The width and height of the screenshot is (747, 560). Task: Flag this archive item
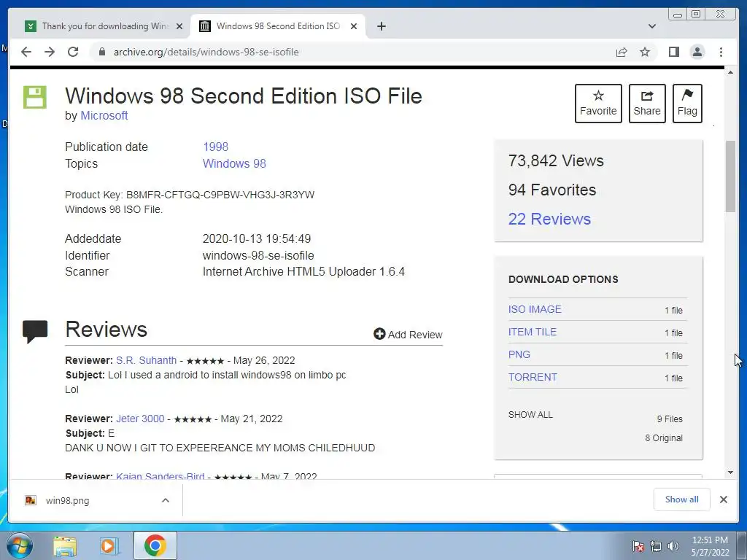pos(687,104)
